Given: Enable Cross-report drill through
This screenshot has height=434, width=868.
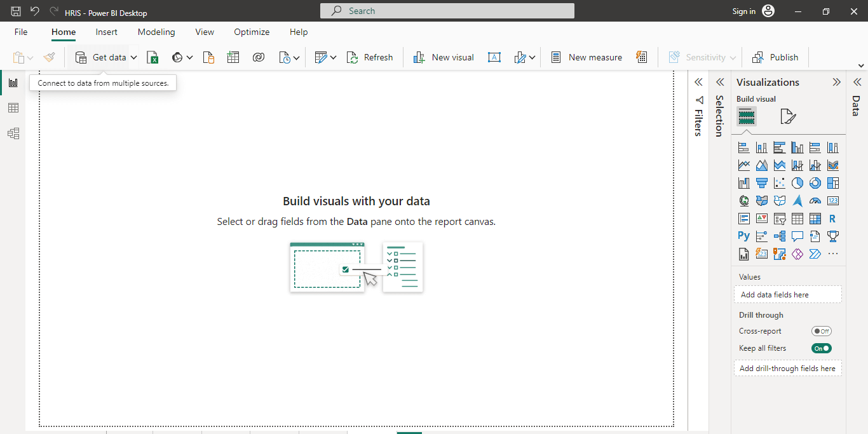Looking at the screenshot, I should click(x=822, y=330).
